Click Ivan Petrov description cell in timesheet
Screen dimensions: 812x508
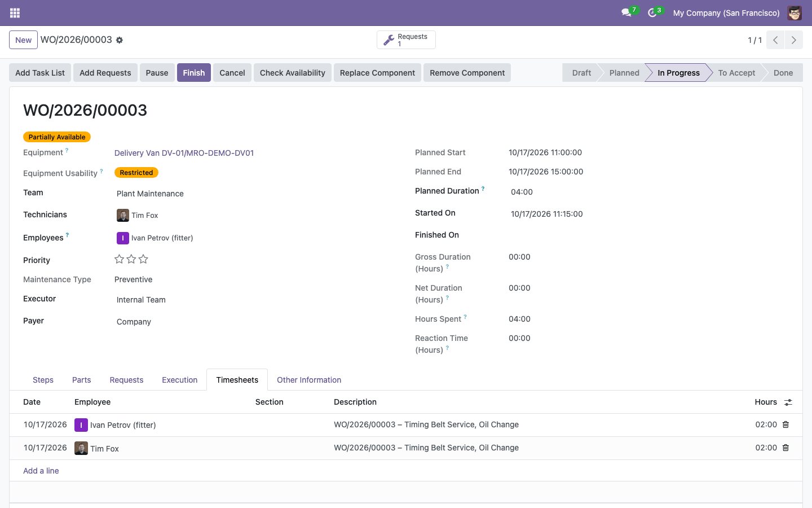[426, 424]
